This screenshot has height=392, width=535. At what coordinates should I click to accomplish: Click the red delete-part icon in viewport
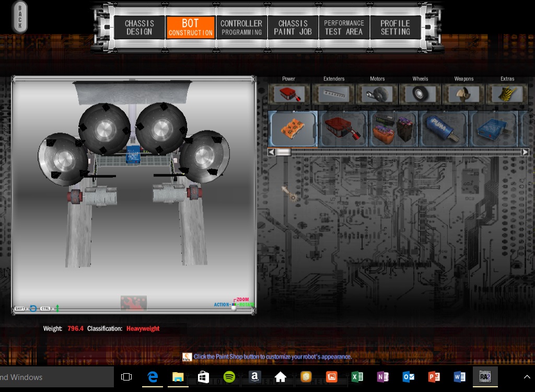pos(133,303)
